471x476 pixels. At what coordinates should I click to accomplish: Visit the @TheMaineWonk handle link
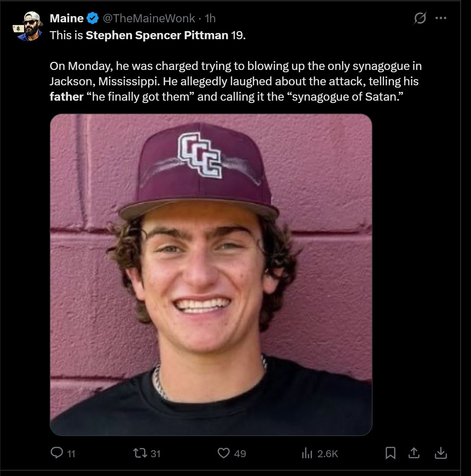click(149, 18)
